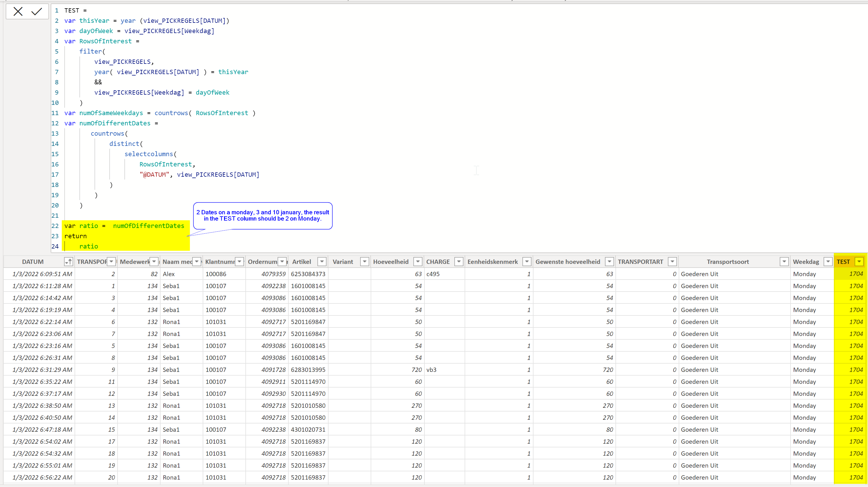Commit the DAX formula with checkmark icon
The height and width of the screenshot is (487, 868).
[36, 11]
